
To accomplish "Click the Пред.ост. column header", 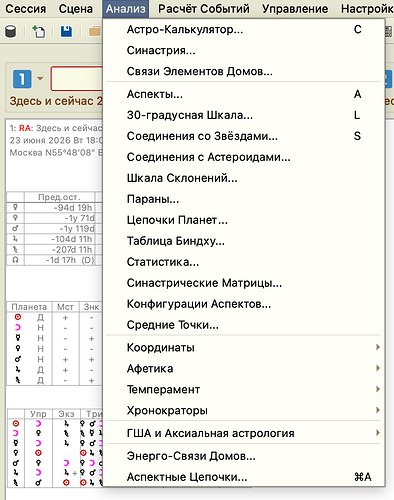I will [59, 197].
